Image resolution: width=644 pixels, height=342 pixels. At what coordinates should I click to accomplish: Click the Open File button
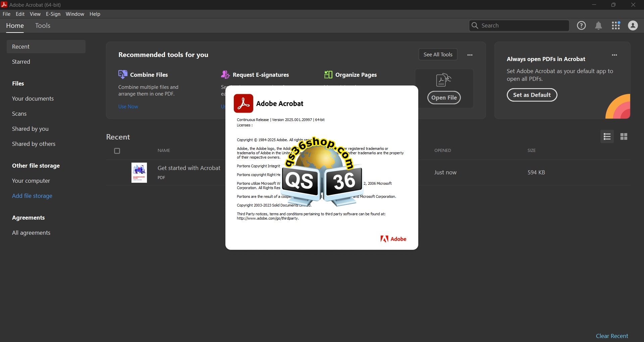coord(444,98)
